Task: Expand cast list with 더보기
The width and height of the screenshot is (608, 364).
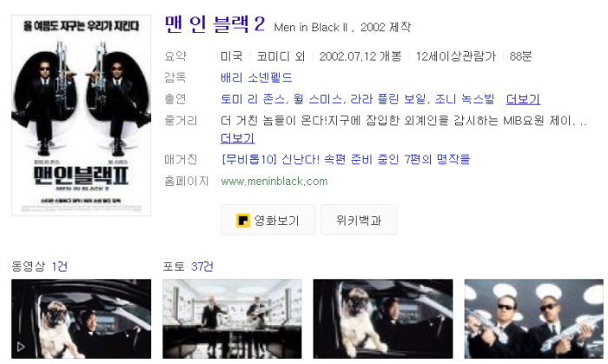Action: tap(523, 99)
